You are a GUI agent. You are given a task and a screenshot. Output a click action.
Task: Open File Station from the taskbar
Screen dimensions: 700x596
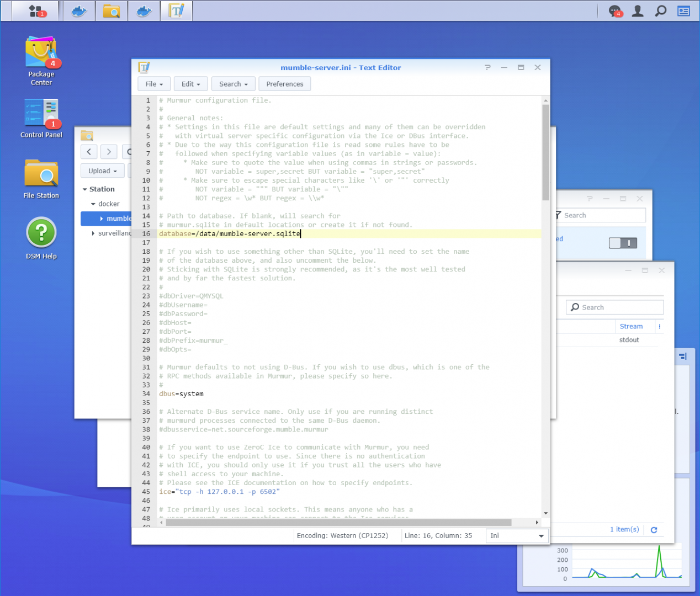(112, 10)
